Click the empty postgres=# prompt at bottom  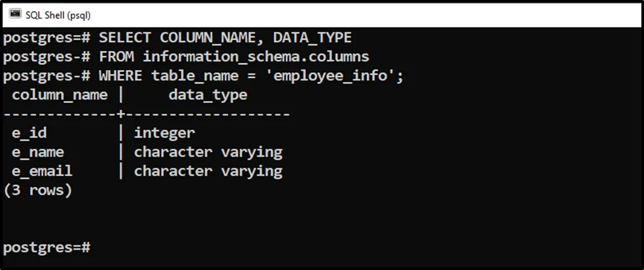(x=46, y=248)
